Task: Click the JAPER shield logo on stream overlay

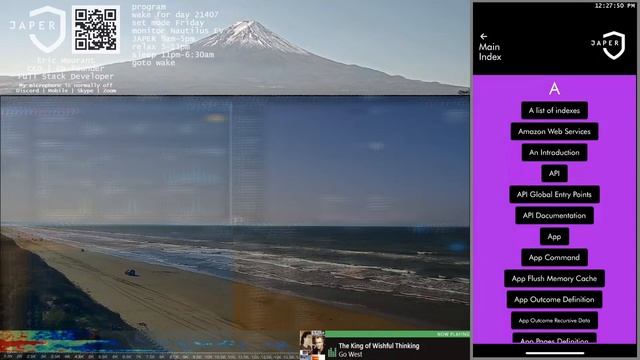Action: tap(38, 29)
